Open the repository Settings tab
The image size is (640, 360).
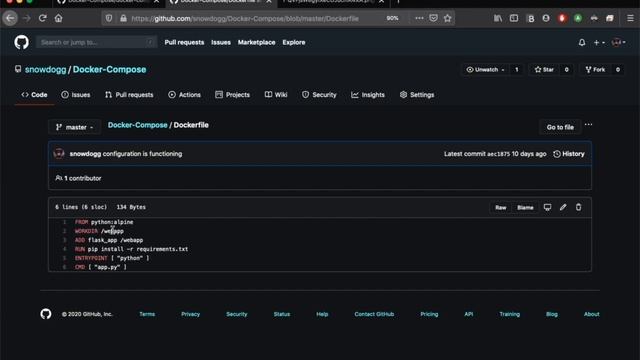[x=417, y=95]
